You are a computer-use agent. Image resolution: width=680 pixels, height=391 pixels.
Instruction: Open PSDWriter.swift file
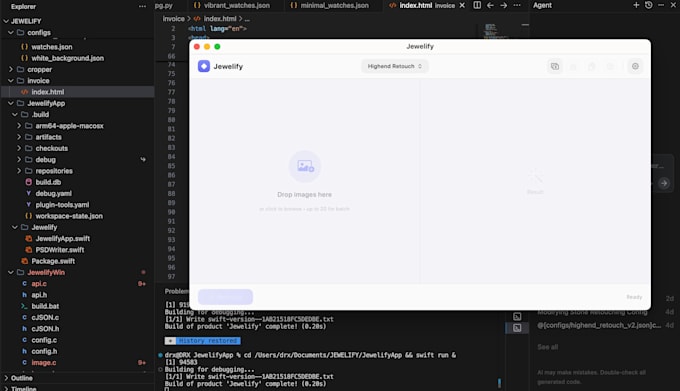point(59,250)
